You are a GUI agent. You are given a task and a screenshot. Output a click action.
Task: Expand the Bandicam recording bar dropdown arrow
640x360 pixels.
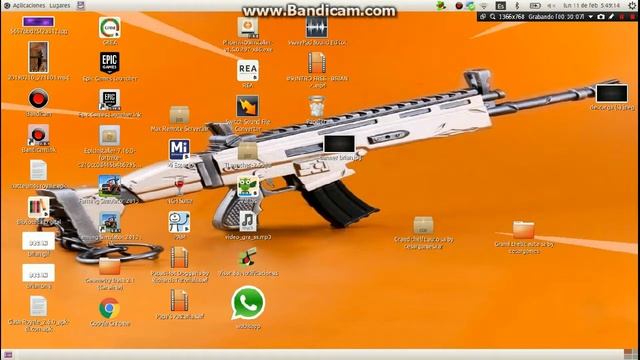pos(591,17)
